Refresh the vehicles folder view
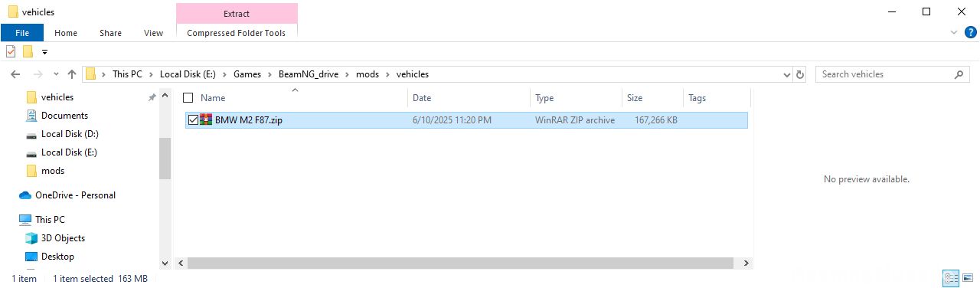Image resolution: width=980 pixels, height=288 pixels. tap(801, 74)
